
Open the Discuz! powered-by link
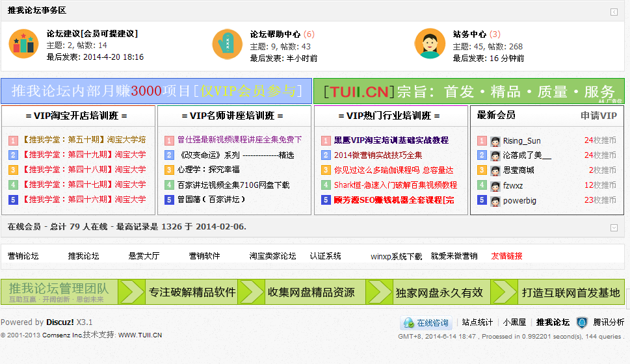(60, 322)
